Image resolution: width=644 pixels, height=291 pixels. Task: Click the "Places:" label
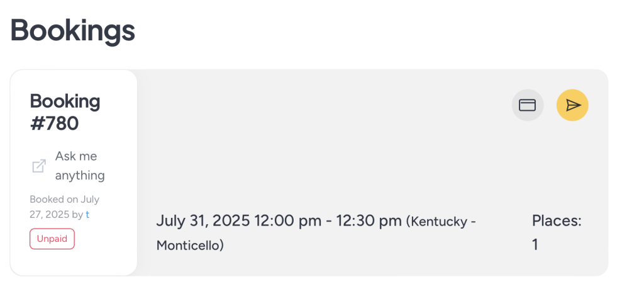[x=557, y=220]
